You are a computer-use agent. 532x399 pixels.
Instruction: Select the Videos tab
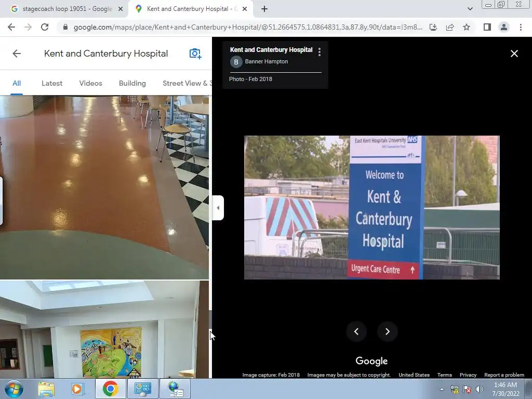coord(90,83)
